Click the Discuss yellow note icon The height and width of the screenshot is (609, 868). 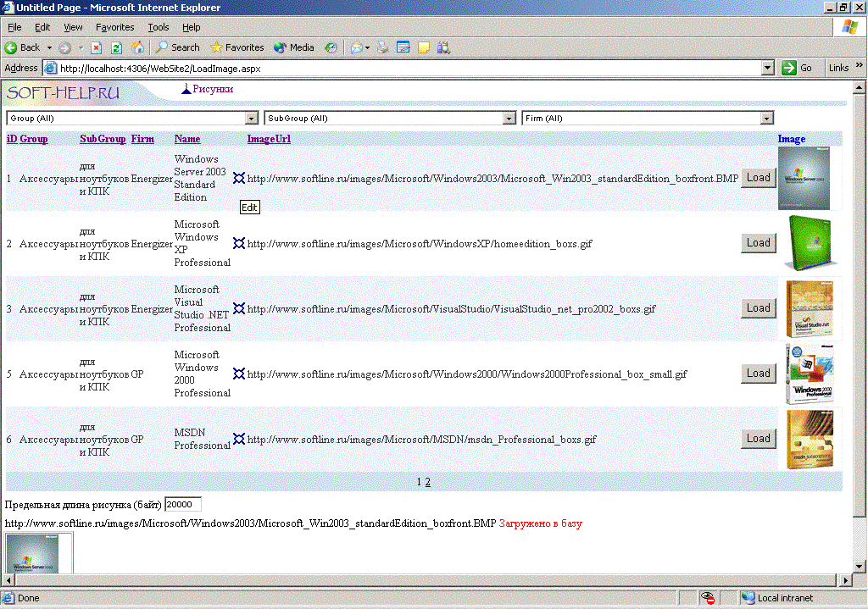click(x=424, y=47)
